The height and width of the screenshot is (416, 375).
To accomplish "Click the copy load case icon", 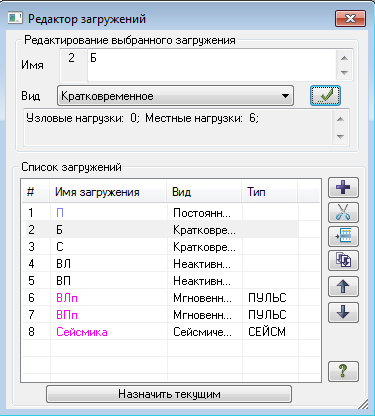I will [x=343, y=260].
